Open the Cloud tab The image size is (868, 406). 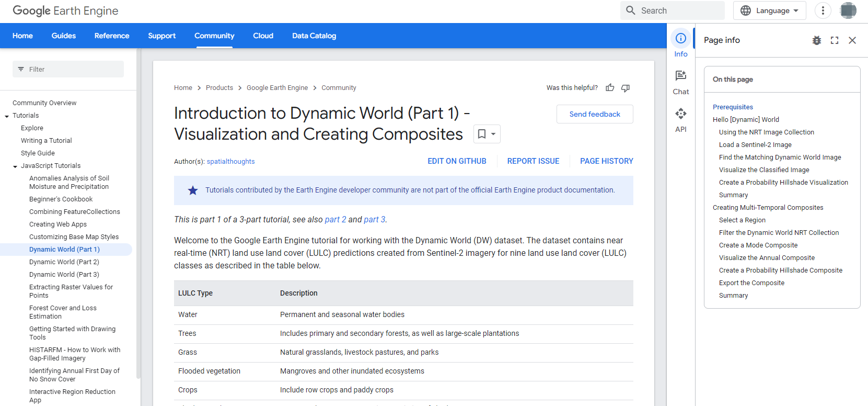pos(263,36)
